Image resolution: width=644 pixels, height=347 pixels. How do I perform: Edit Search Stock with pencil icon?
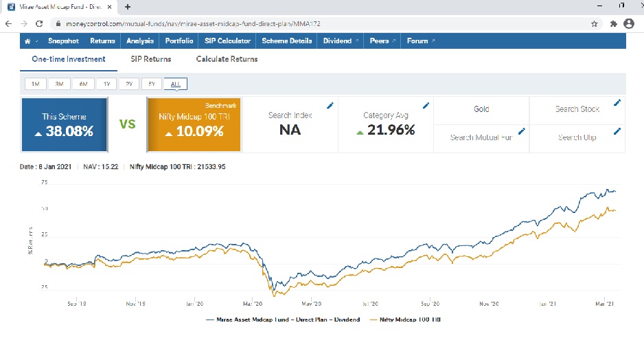tap(617, 103)
